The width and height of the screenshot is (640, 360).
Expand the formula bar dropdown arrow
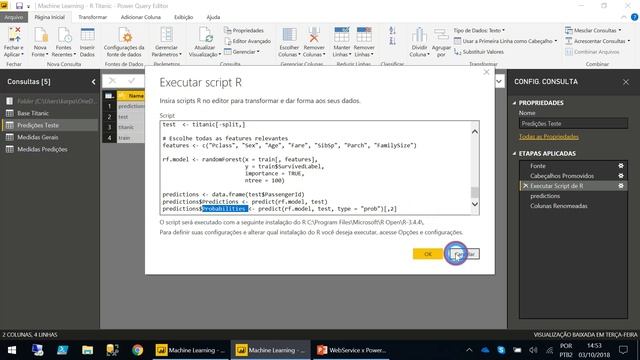click(x=499, y=81)
